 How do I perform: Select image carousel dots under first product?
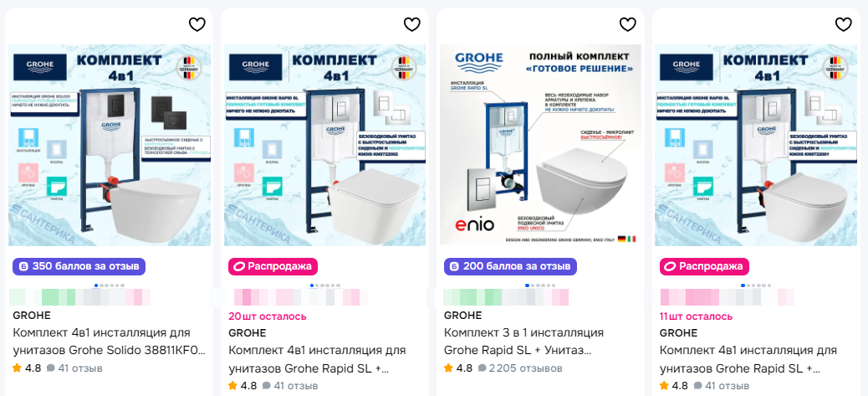tap(109, 285)
